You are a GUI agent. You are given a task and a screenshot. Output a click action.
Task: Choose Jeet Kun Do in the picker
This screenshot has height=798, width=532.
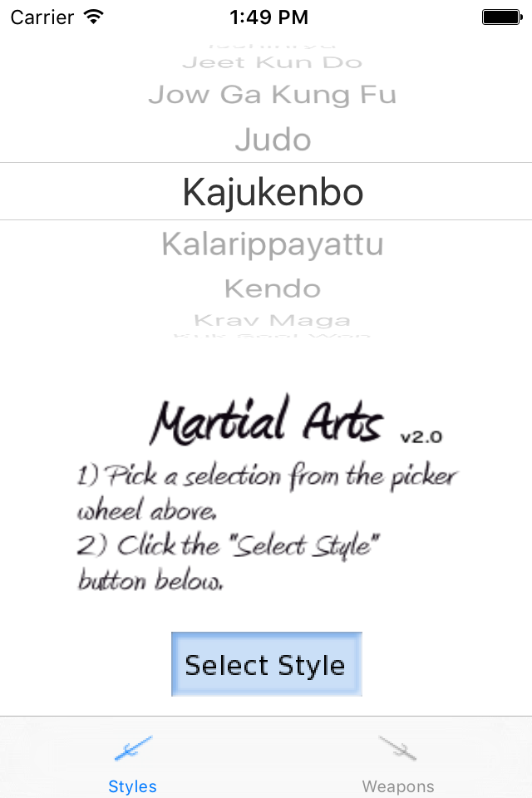pyautogui.click(x=272, y=62)
